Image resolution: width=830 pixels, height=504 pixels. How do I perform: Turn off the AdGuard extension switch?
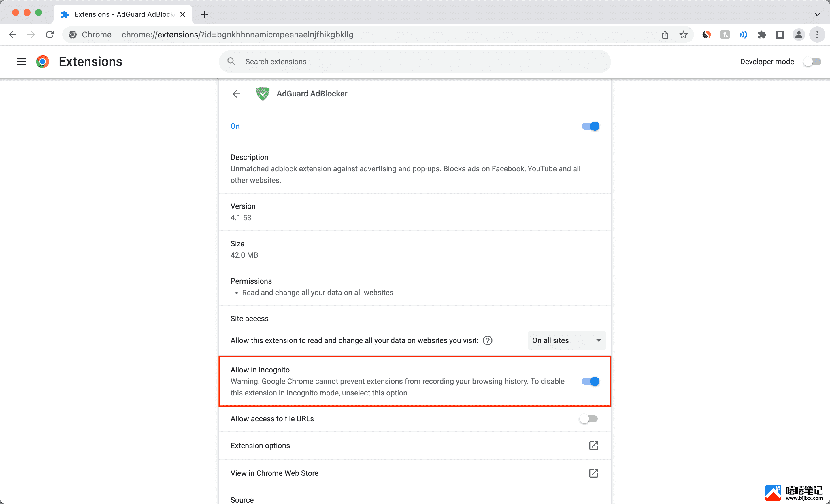tap(590, 126)
